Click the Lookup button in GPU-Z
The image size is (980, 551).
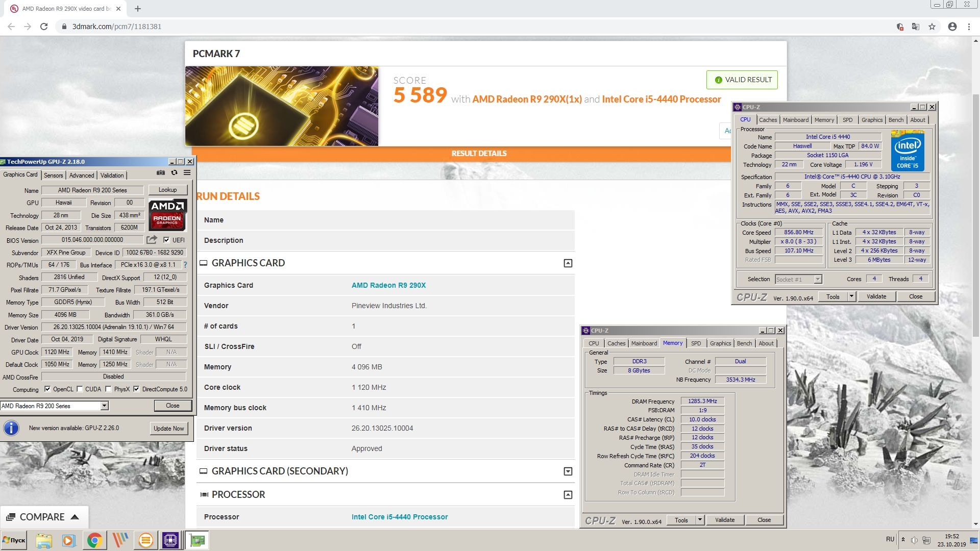(x=167, y=190)
